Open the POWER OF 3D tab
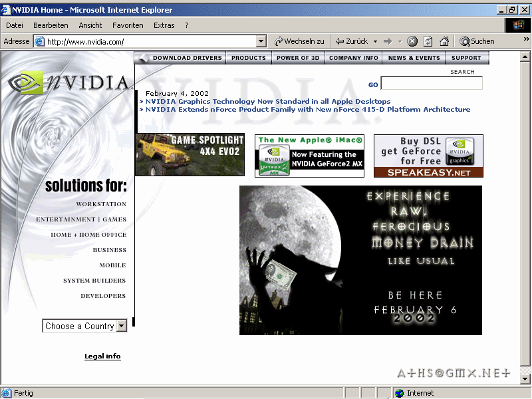The height and width of the screenshot is (399, 532). [298, 58]
